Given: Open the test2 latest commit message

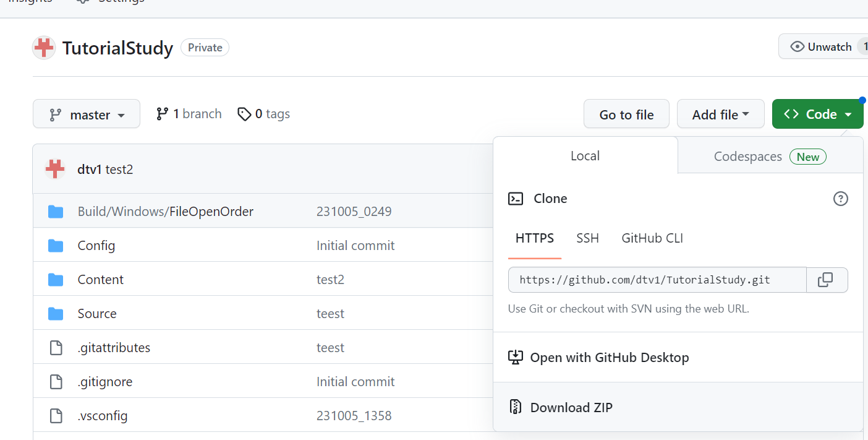Looking at the screenshot, I should point(119,170).
